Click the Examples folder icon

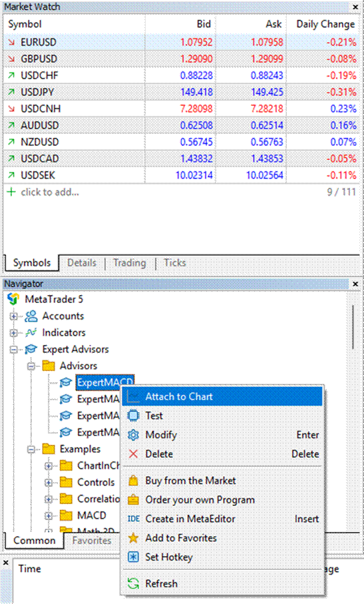[49, 449]
